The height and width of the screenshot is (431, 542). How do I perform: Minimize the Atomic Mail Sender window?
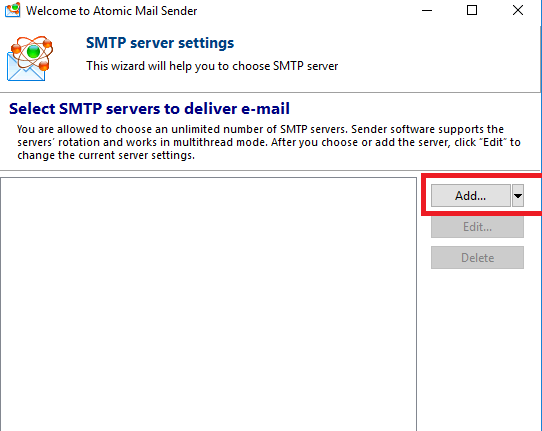[x=427, y=10]
